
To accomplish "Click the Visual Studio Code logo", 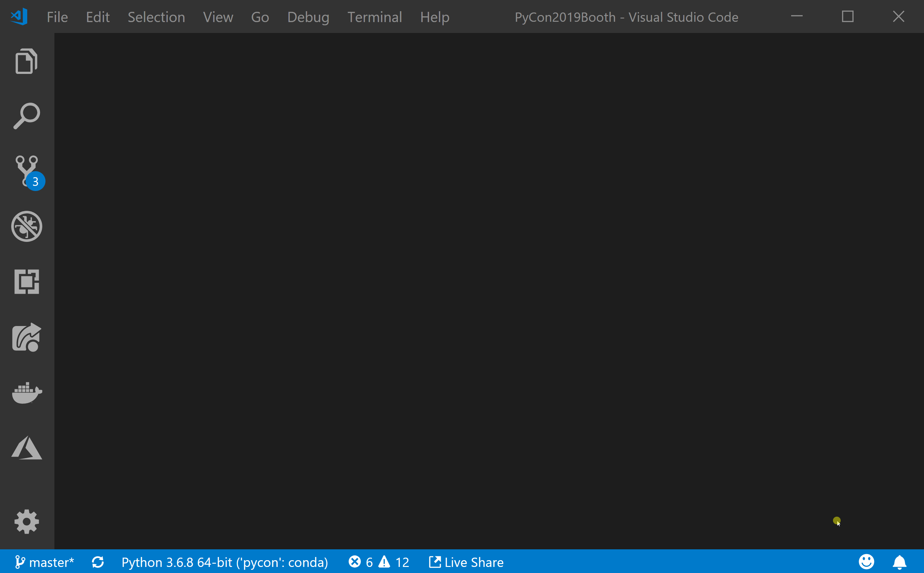I will click(19, 16).
